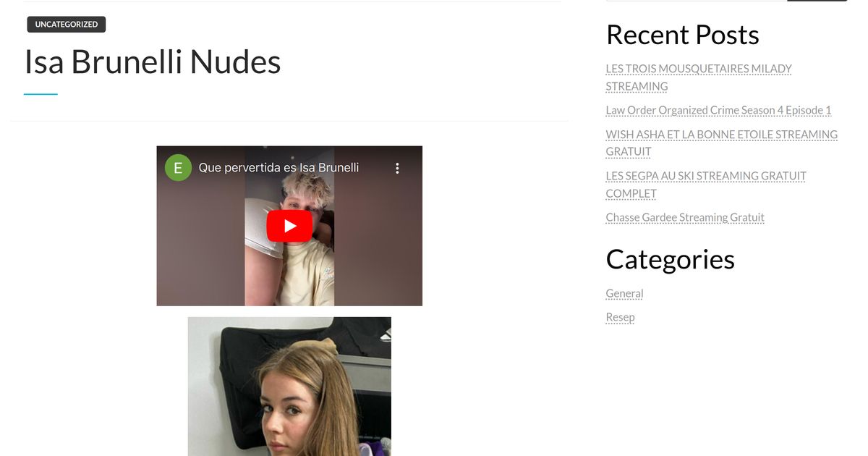Click the Categories sidebar heading
Viewport: 868px width, 456px height.
tap(670, 259)
